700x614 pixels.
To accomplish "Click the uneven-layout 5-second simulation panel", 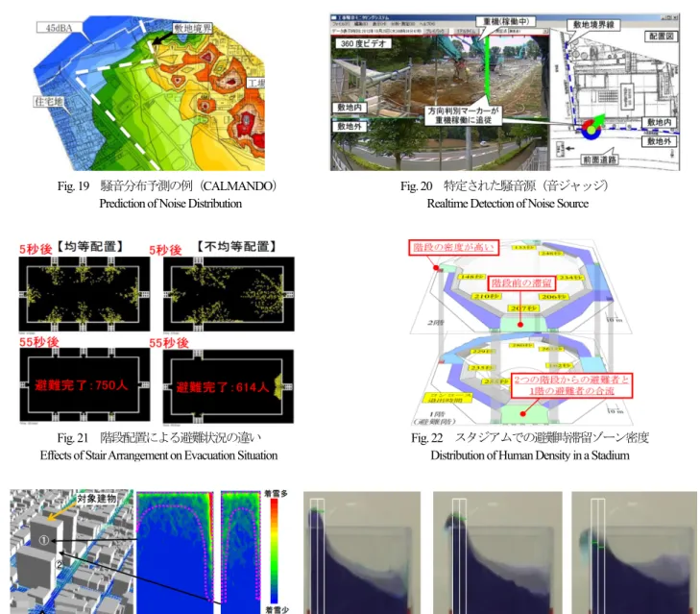I will (229, 294).
